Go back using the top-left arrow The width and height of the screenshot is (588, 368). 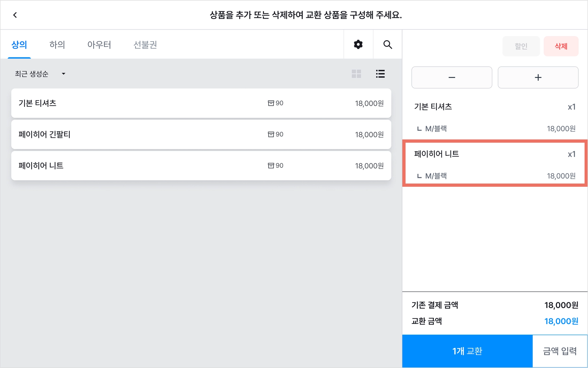(x=15, y=15)
